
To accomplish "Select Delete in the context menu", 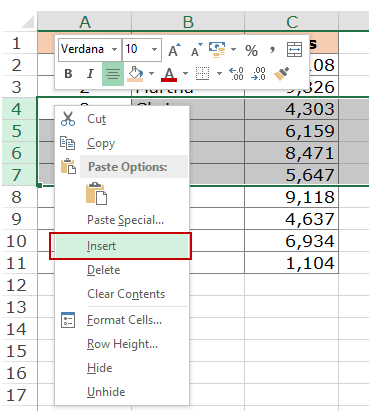I will pyautogui.click(x=122, y=270).
